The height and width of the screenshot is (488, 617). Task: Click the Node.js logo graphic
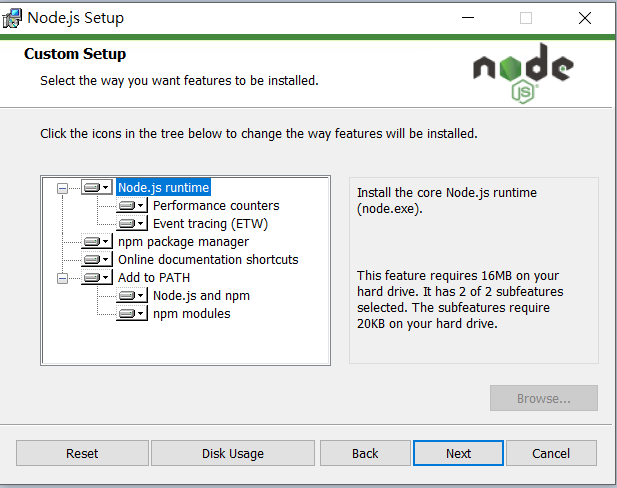(x=523, y=73)
